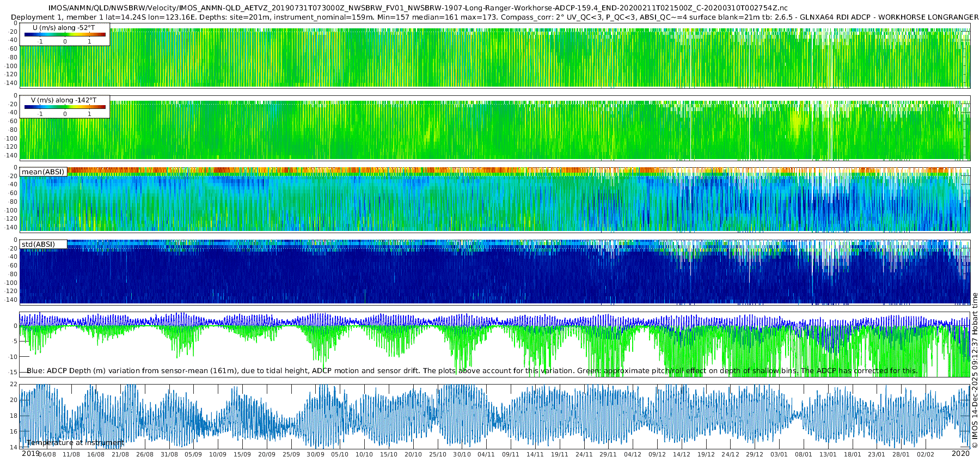Select the NetCDF file path title
The height and width of the screenshot is (463, 980).
coord(418,8)
